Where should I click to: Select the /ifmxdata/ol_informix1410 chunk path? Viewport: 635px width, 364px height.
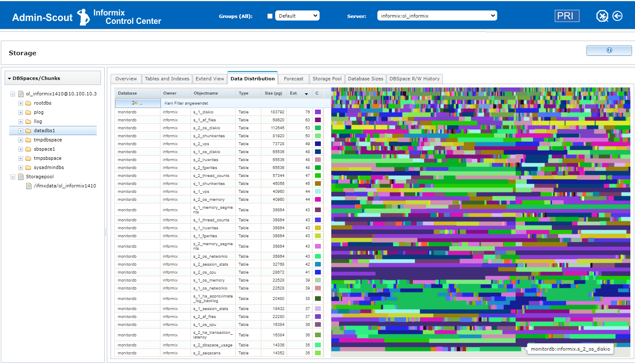(x=65, y=186)
